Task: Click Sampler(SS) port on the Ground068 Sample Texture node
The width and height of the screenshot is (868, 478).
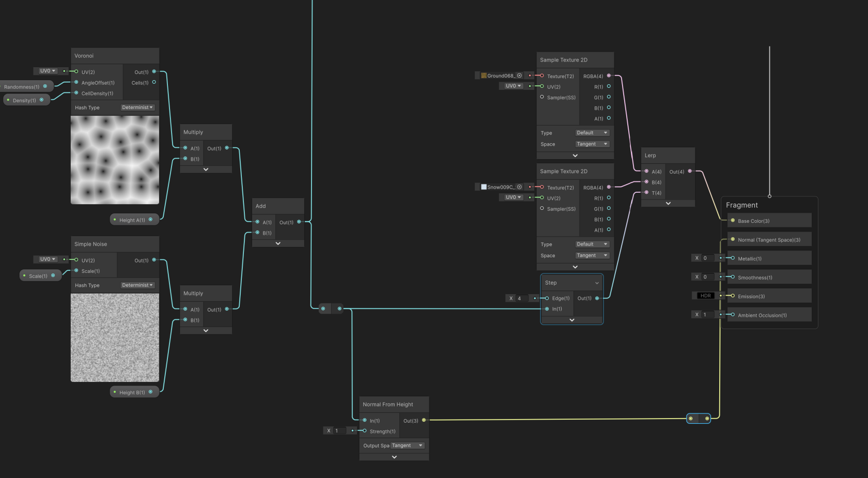Action: (x=542, y=97)
